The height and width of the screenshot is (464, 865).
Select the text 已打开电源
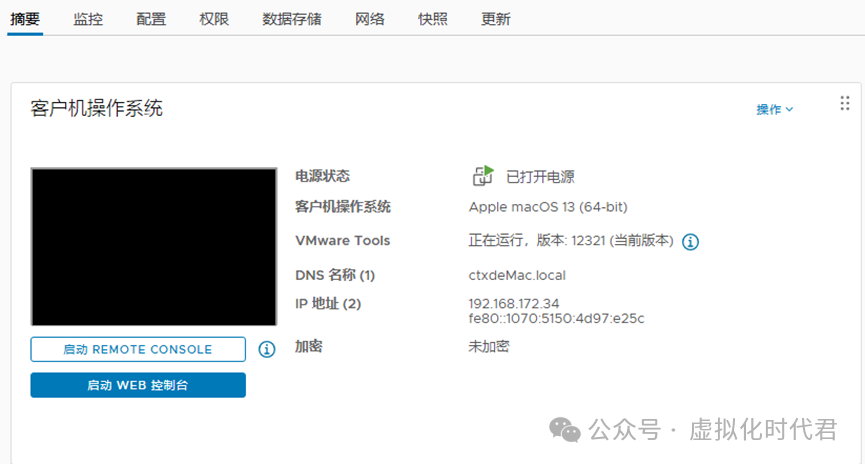(x=540, y=177)
